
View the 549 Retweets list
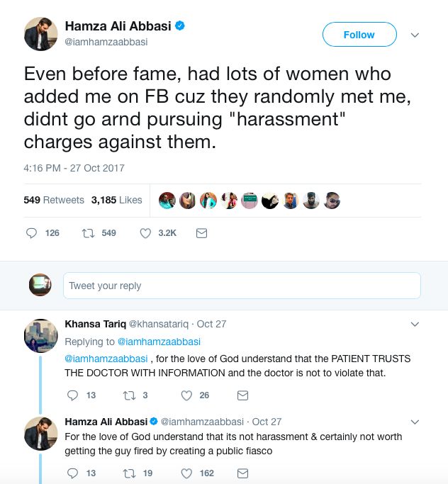point(54,200)
